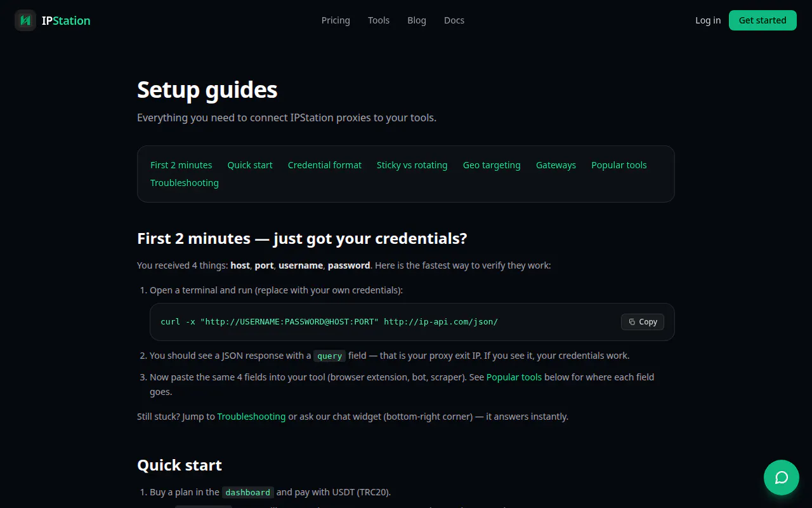This screenshot has height=508, width=812.
Task: Open the chat widget bubble
Action: coord(782,478)
